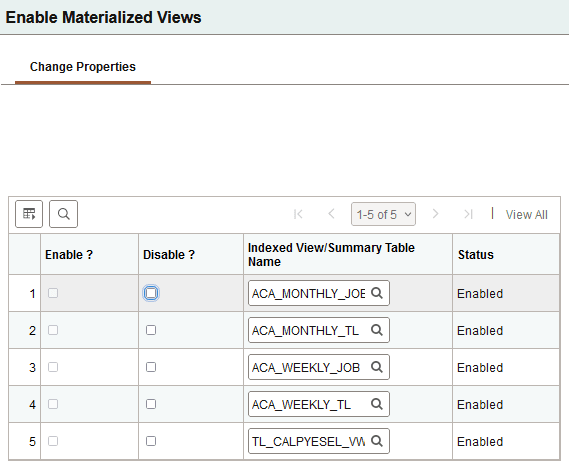Tick Disable for the ACA_WEEKLY_TL row
The image size is (569, 474).
[151, 404]
